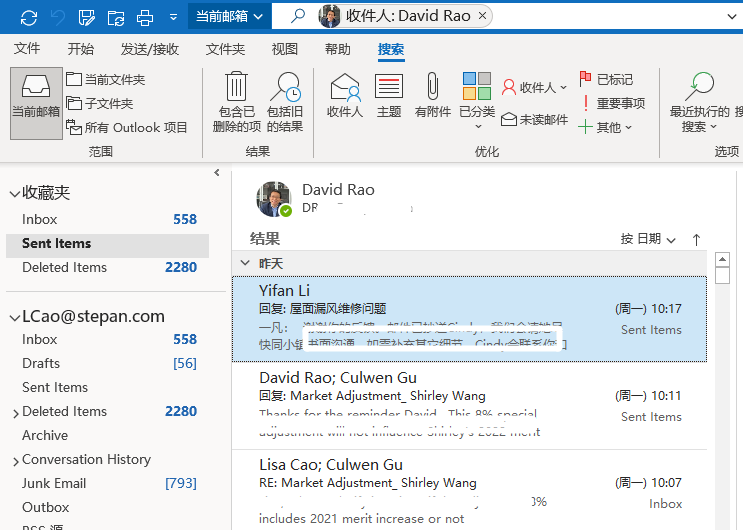Click the 已标记 flag filter
743x530 pixels.
(x=606, y=80)
